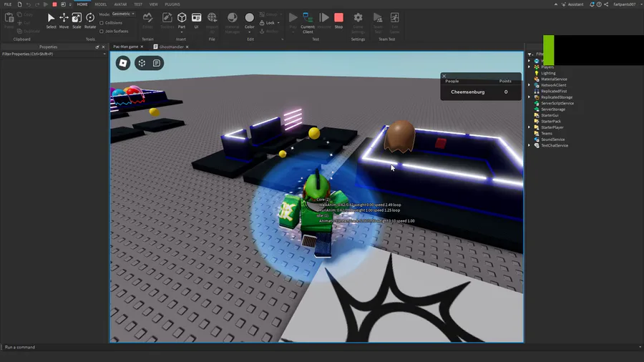Open the Explorer filter funnel dropdown
This screenshot has height=362, width=644.
[531, 54]
